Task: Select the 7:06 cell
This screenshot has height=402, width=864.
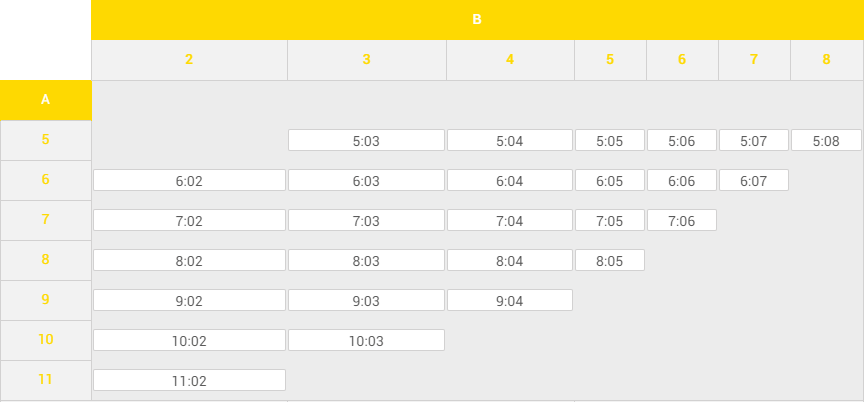Action: [681, 221]
